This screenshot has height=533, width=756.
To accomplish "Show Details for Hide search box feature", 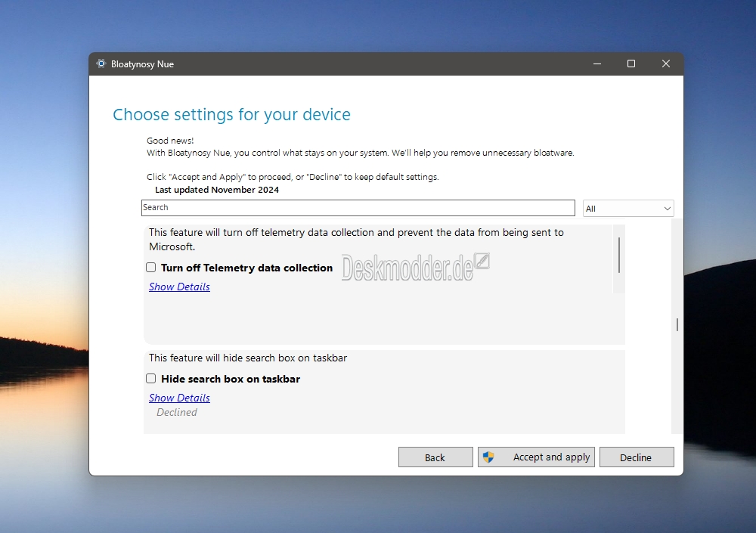I will click(x=179, y=398).
